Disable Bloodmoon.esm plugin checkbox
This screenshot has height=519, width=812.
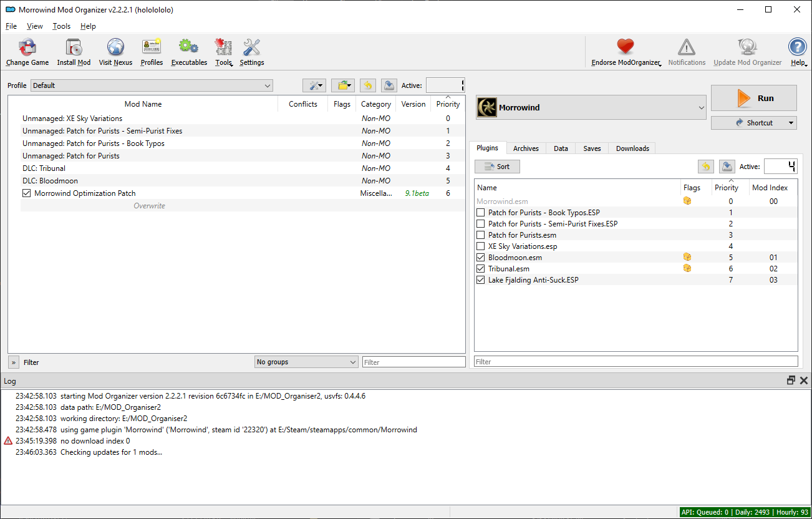pos(480,258)
